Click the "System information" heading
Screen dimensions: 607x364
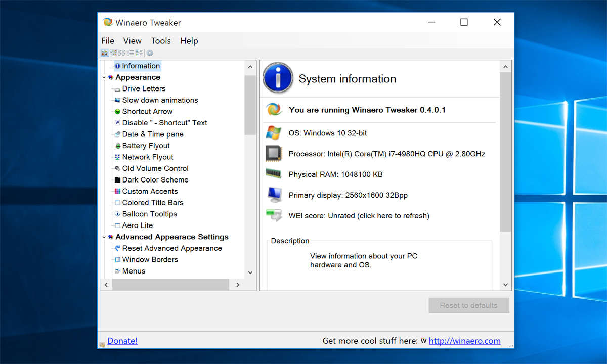[x=348, y=79]
